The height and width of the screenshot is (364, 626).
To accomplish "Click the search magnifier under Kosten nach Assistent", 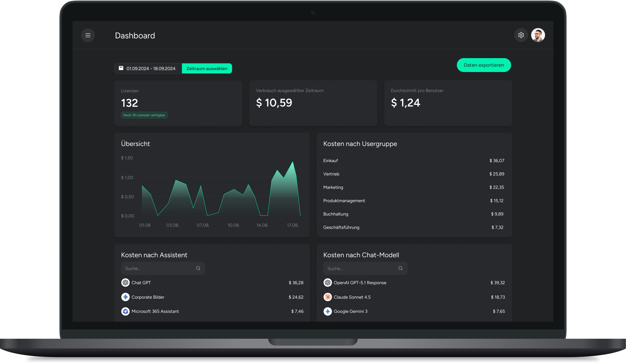I will click(x=198, y=268).
